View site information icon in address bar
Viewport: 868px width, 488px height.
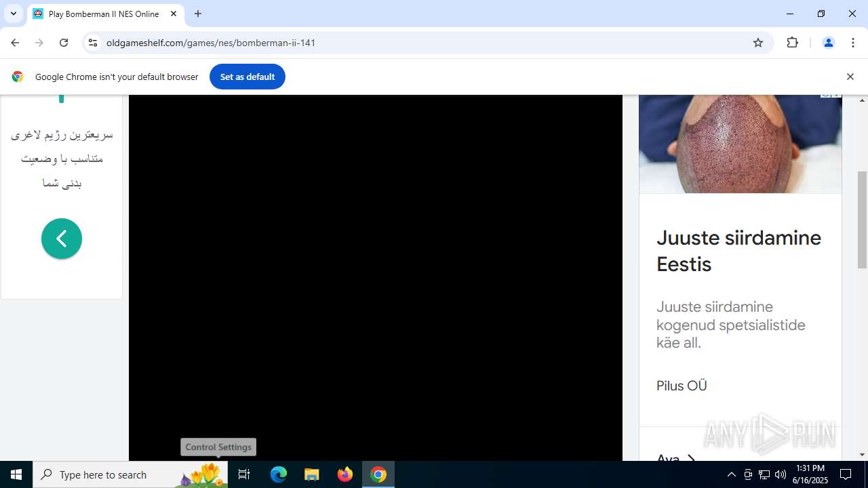93,43
